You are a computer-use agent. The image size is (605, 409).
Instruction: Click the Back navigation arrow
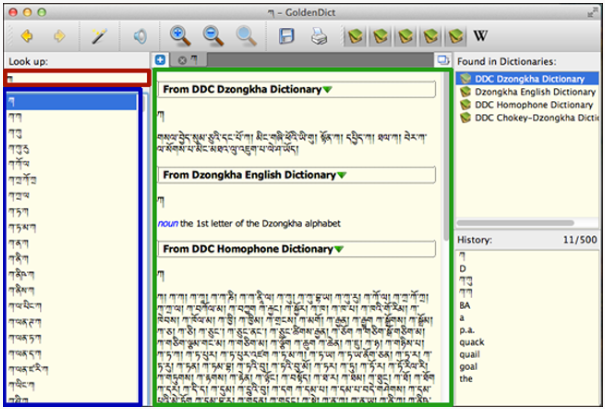[24, 37]
